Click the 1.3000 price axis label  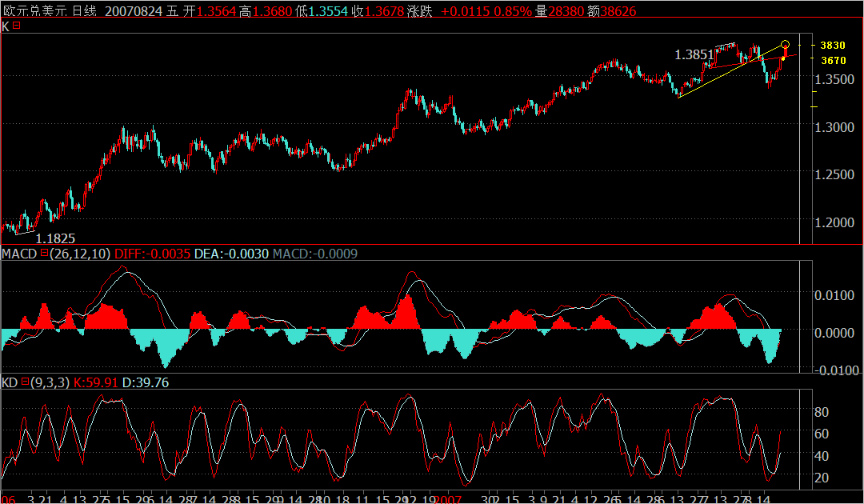(834, 127)
